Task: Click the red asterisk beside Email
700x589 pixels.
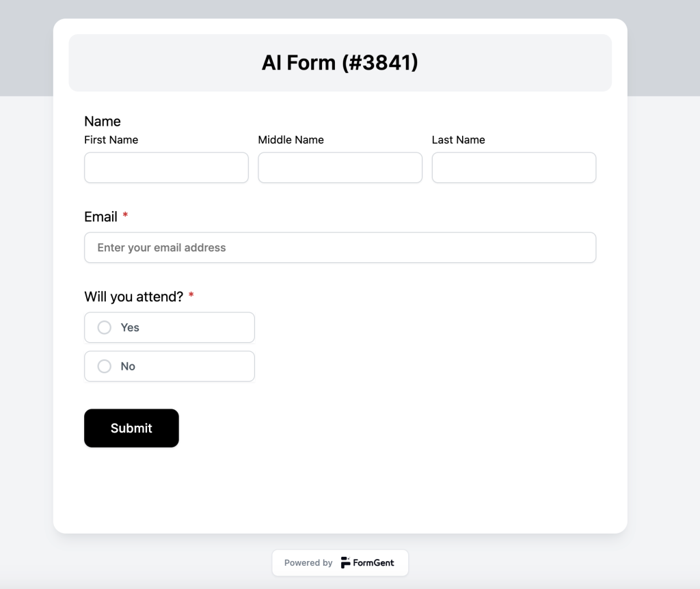Action: tap(126, 215)
